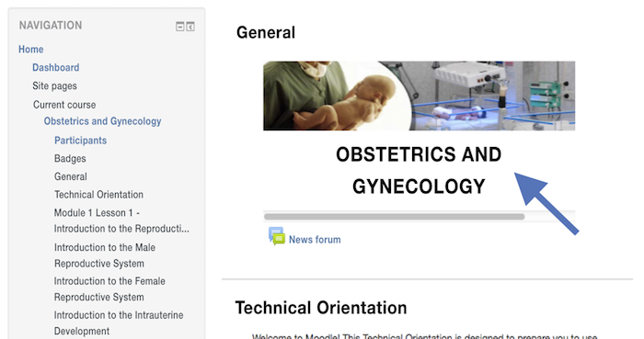Click the OBSTETRICS AND GYNECOLOGY title text
The width and height of the screenshot is (644, 339).
(x=419, y=171)
